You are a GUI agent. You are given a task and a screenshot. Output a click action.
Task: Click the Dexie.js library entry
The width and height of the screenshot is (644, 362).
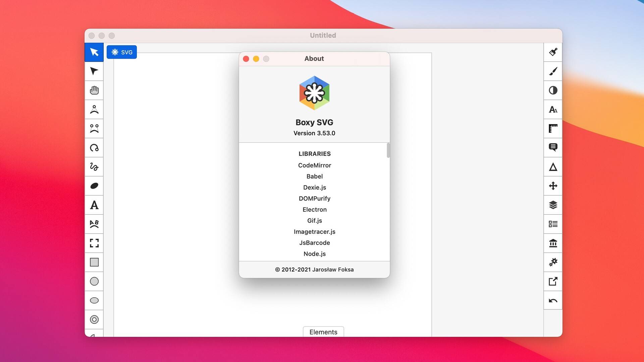click(x=314, y=187)
